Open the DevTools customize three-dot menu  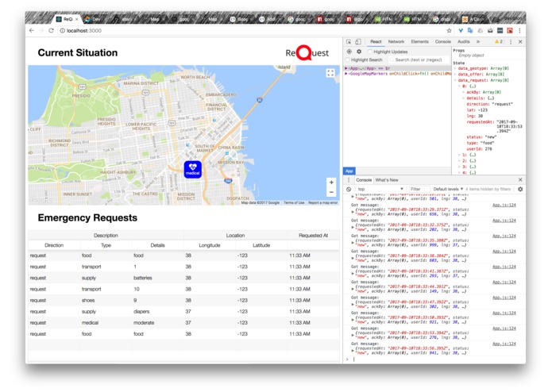(511, 41)
